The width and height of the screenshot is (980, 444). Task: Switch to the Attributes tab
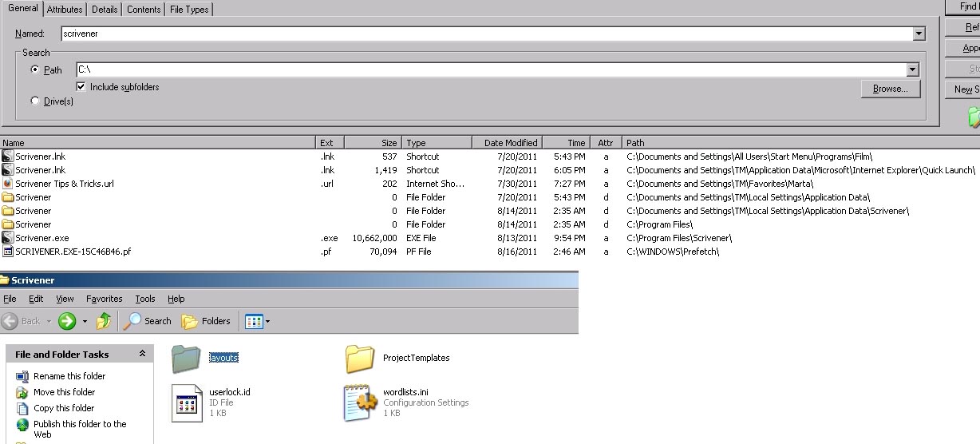[65, 10]
